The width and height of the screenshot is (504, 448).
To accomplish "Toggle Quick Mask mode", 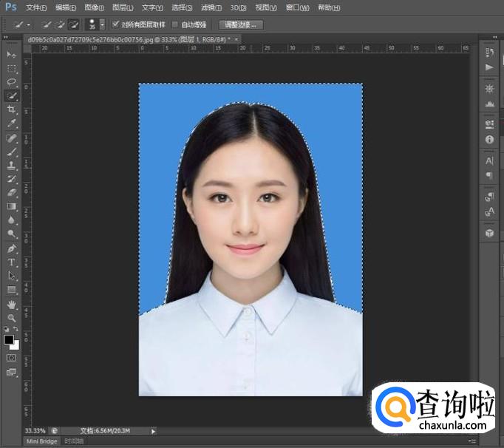I will [11, 357].
